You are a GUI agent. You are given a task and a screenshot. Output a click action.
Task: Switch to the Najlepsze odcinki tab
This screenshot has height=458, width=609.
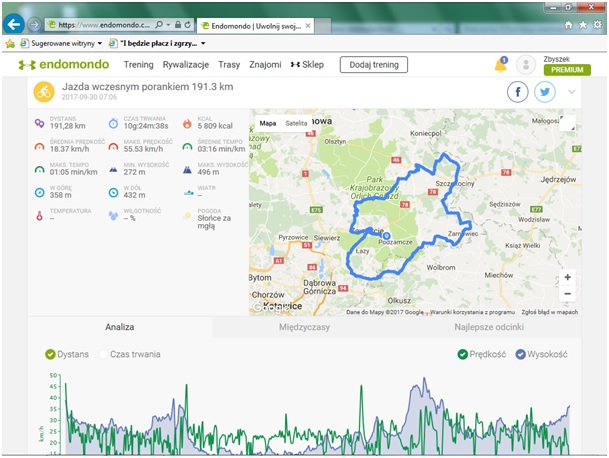coord(489,327)
